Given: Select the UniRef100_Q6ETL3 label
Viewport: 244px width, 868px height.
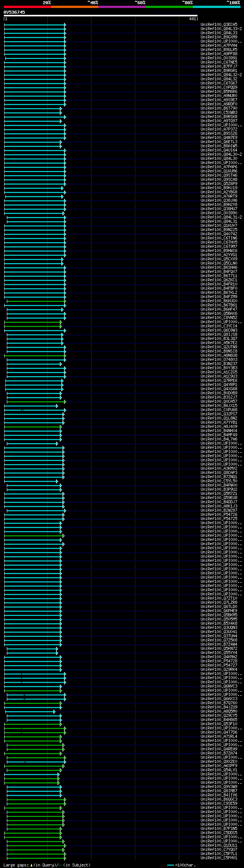Looking at the screenshot, I should point(219,142).
